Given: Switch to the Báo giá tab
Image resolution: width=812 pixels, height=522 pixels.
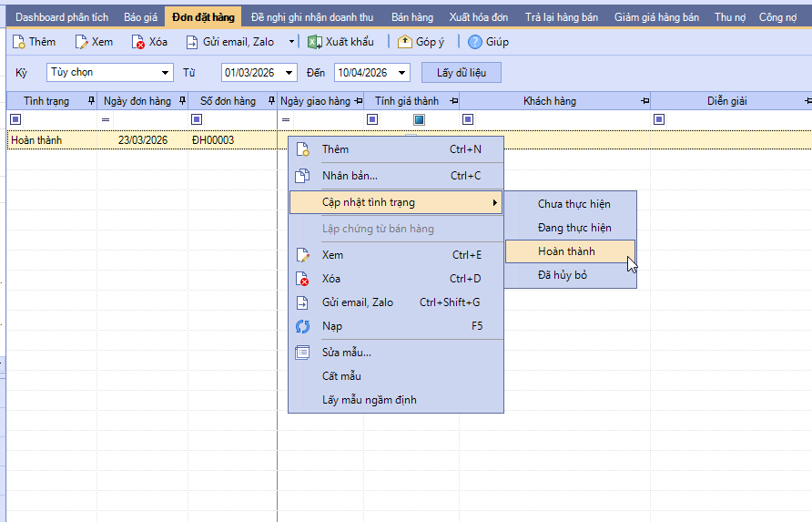Looking at the screenshot, I should pyautogui.click(x=139, y=17).
